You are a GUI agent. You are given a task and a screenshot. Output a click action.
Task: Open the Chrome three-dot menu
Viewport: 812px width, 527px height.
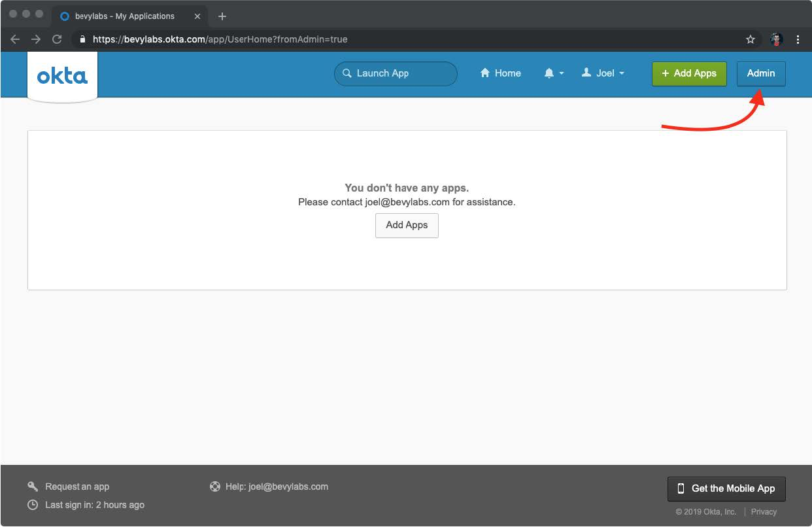coord(798,39)
